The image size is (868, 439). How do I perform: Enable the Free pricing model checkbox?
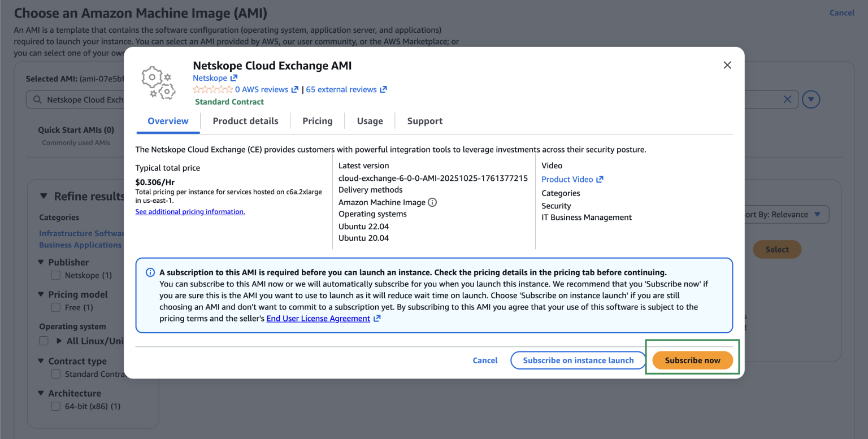56,307
